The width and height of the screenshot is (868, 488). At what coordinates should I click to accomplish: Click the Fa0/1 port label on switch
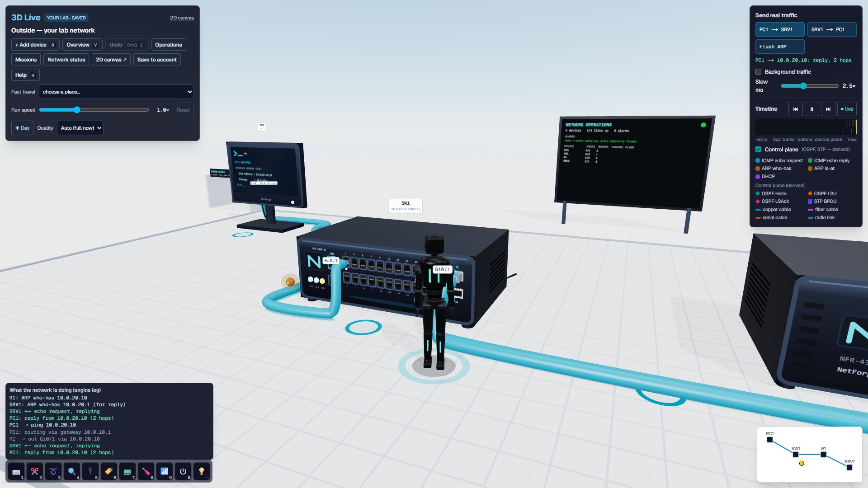coord(331,261)
